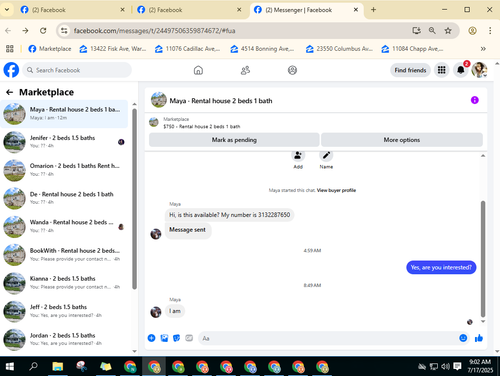Screen dimensions: 500x376
Task: Expand the hidden bookmarks chevron
Action: pyautogui.click(x=483, y=49)
